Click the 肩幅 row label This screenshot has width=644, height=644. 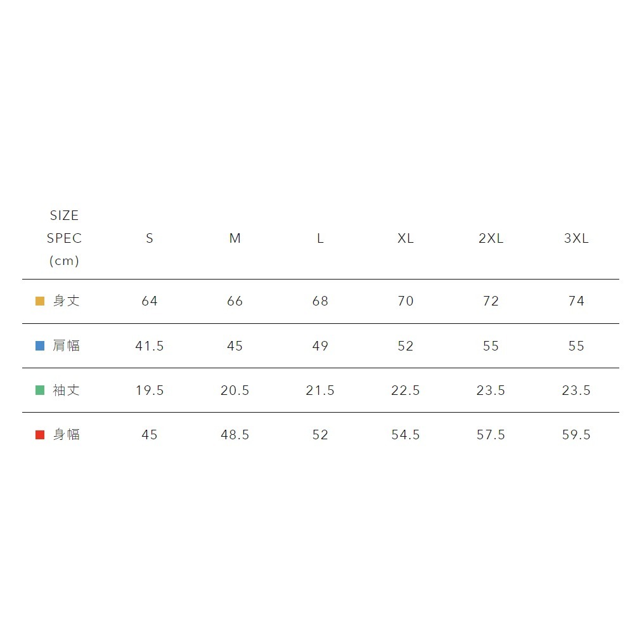[x=67, y=346]
